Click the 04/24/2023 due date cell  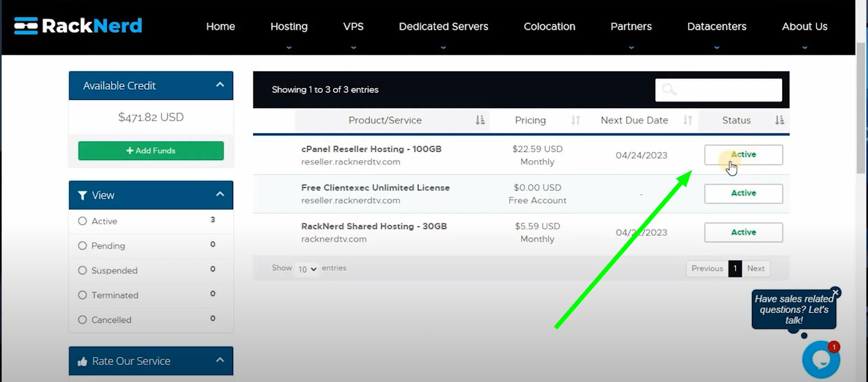641,156
